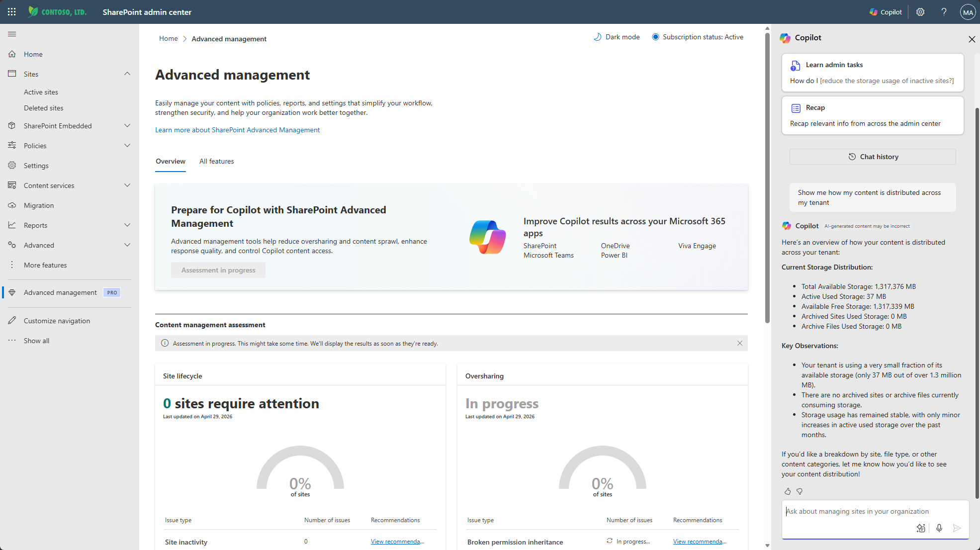Click Home in the breadcrumb
The height and width of the screenshot is (550, 980).
[x=169, y=38]
